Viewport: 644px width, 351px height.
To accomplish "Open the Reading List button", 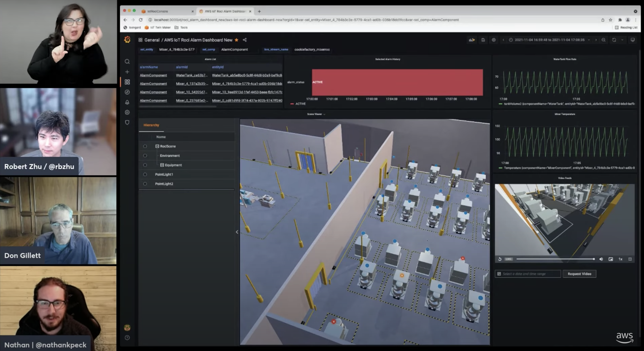I will tap(626, 27).
